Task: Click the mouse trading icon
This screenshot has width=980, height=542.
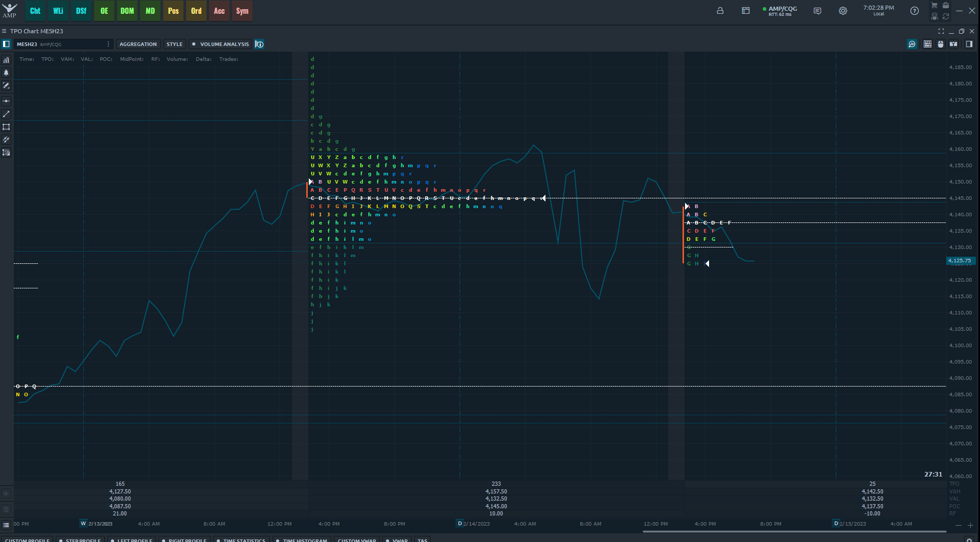Action: click(941, 44)
